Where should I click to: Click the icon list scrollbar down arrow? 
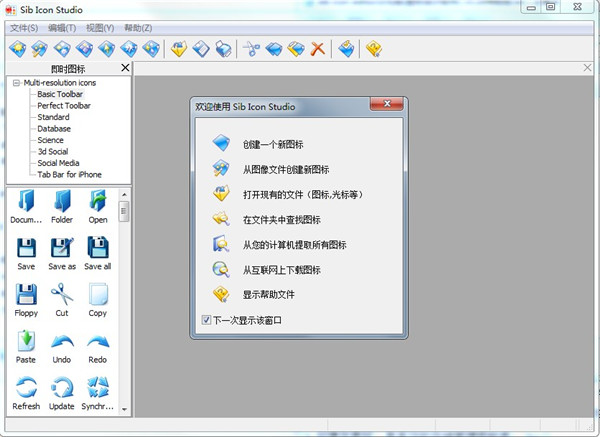pos(125,409)
